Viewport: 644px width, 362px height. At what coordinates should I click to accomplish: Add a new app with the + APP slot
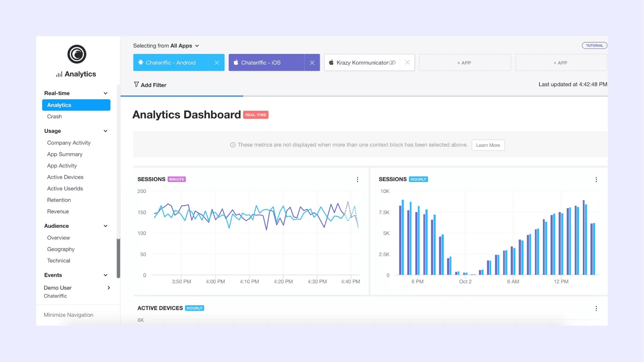pyautogui.click(x=465, y=62)
